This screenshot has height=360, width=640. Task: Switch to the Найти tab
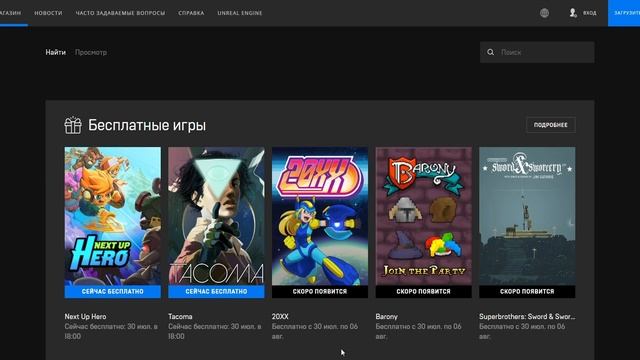coord(56,52)
